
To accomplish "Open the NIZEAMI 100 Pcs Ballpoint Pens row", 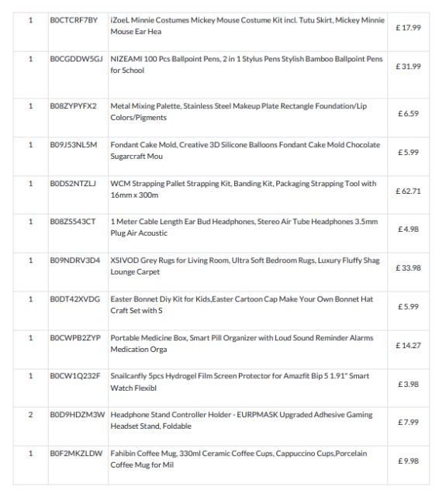I will (x=221, y=75).
